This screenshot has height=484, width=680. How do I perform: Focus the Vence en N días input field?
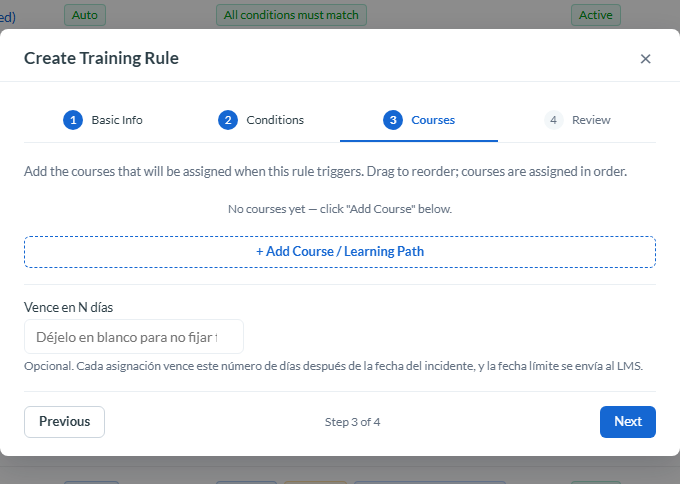pyautogui.click(x=134, y=337)
